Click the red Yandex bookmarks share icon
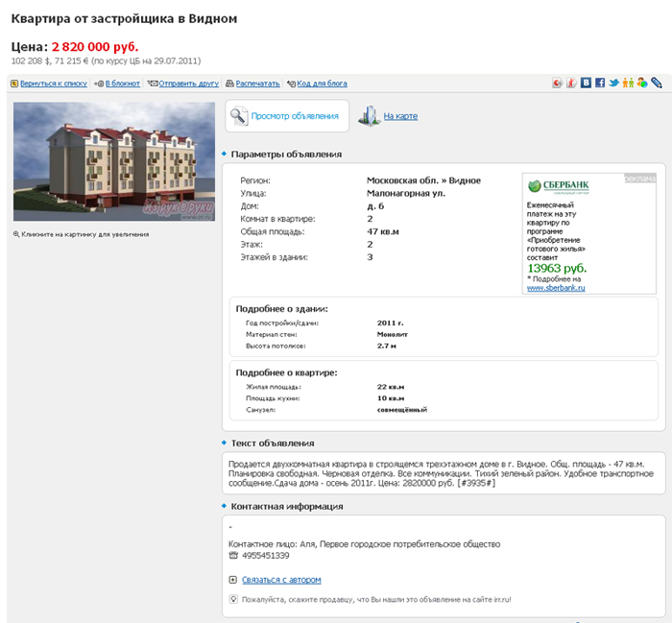Image resolution: width=672 pixels, height=623 pixels. (557, 84)
